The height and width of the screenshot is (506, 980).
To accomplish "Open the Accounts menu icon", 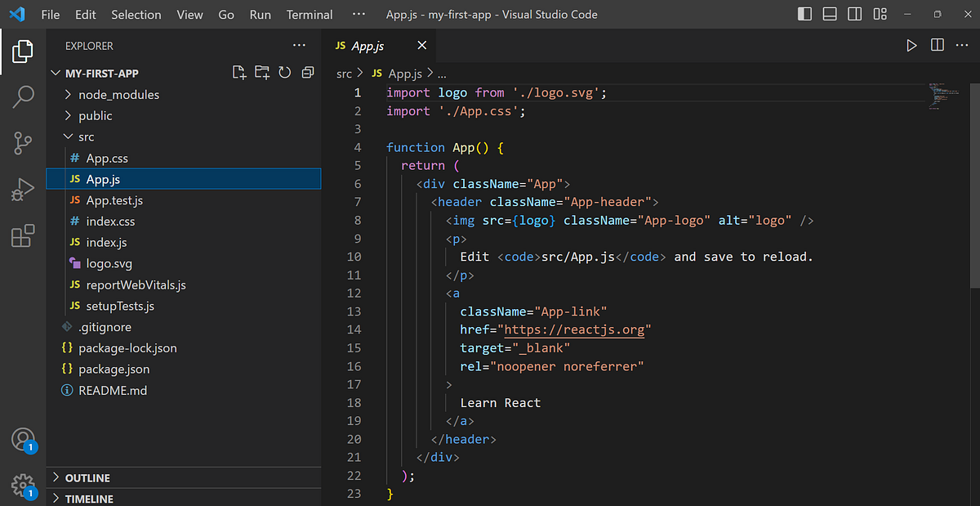I will click(x=23, y=440).
